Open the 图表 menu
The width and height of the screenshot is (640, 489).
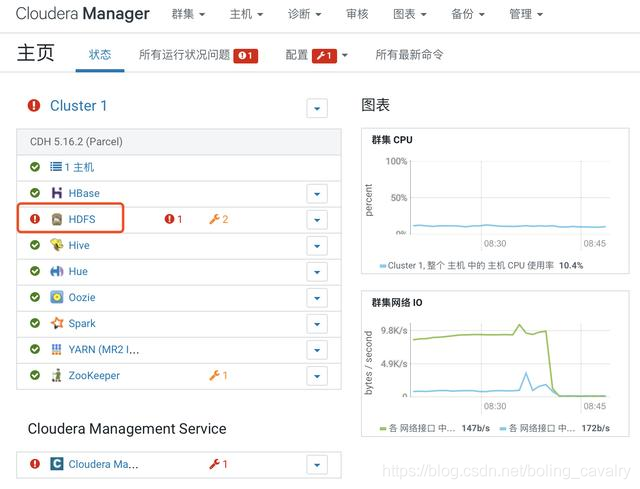click(409, 14)
